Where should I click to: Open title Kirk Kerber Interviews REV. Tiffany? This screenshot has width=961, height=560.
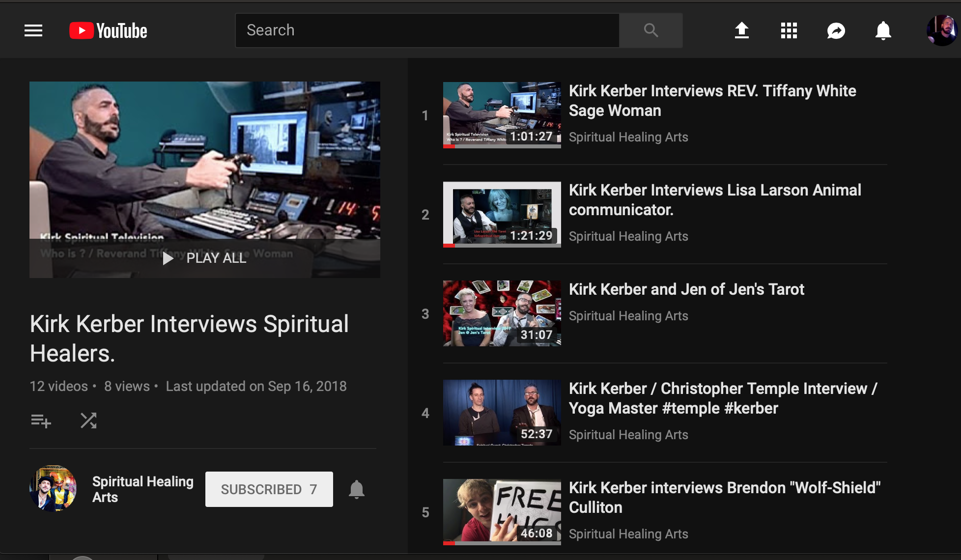click(x=712, y=101)
